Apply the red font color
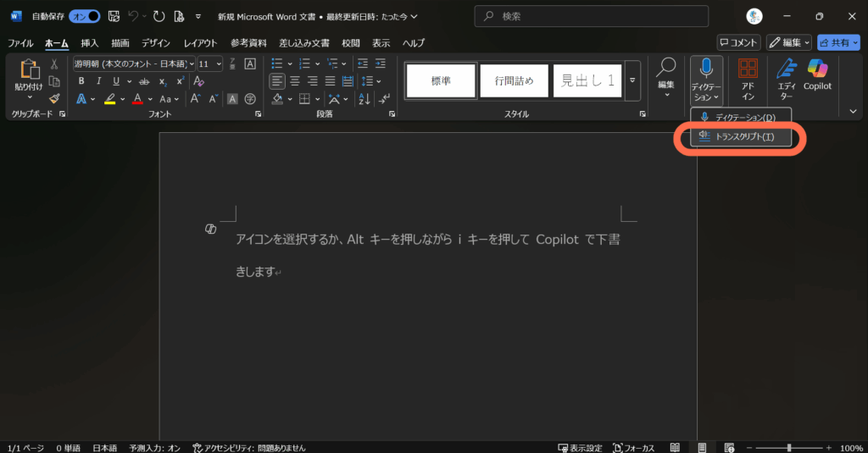 pyautogui.click(x=138, y=99)
